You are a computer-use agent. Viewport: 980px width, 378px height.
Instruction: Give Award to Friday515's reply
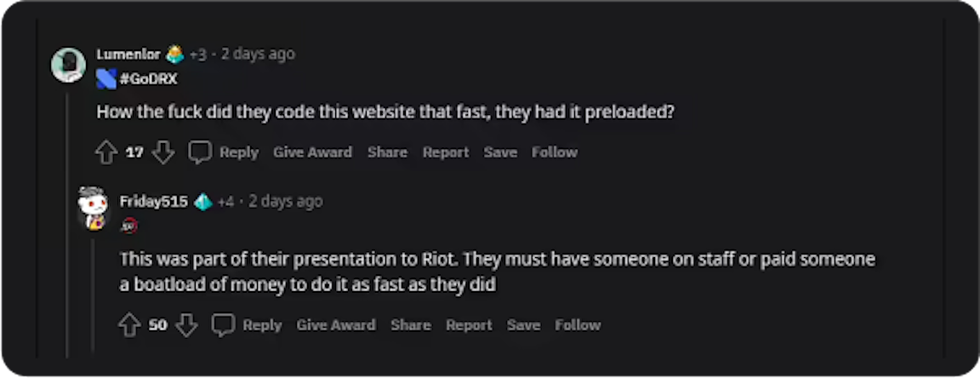[336, 325]
